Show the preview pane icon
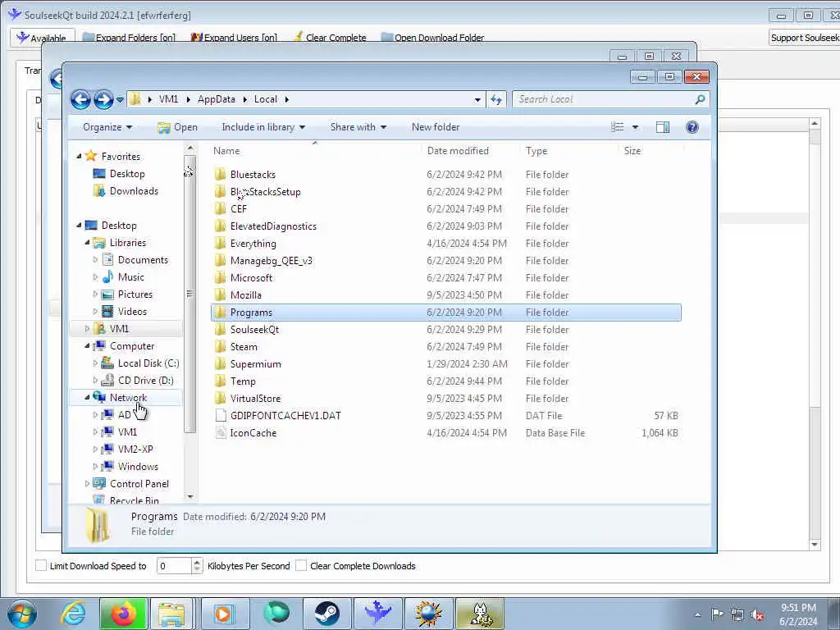Screen dimensions: 840x630 663,127
